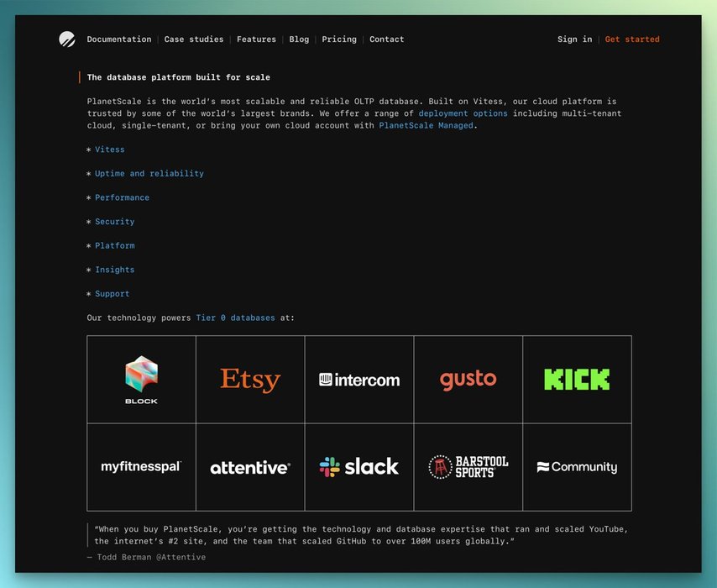
Task: Open the Documentation menu item
Action: coord(119,39)
